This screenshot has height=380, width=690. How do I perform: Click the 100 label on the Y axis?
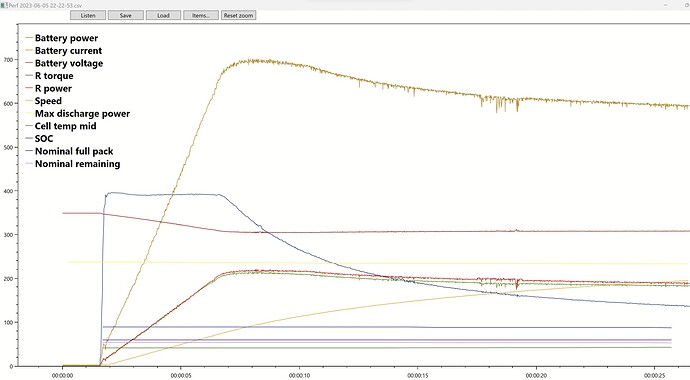click(8, 322)
